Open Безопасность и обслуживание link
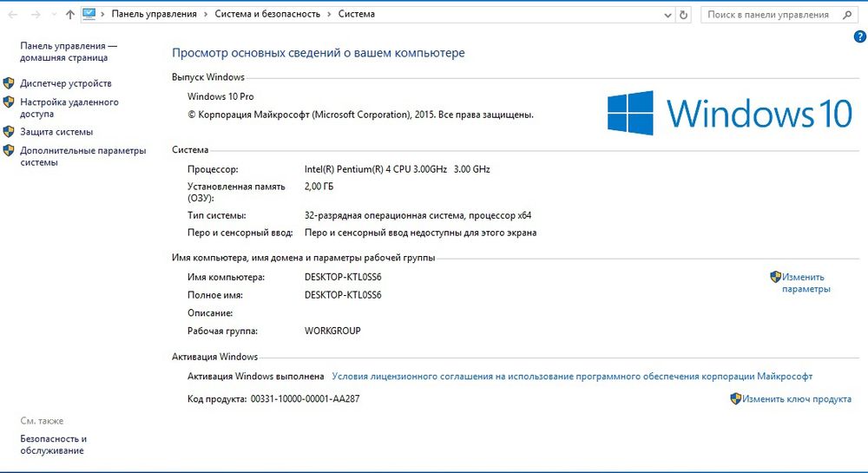Viewport: 868px width, 473px height. point(53,444)
